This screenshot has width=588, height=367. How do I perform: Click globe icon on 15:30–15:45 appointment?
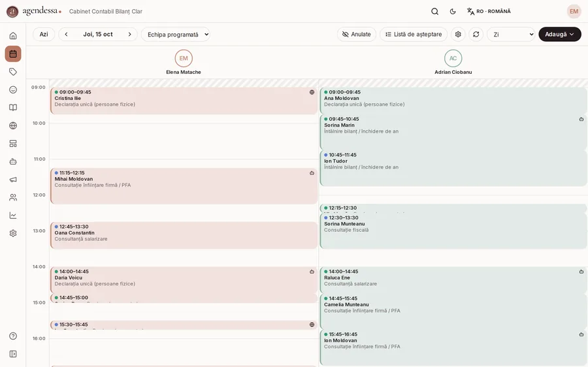click(x=312, y=325)
